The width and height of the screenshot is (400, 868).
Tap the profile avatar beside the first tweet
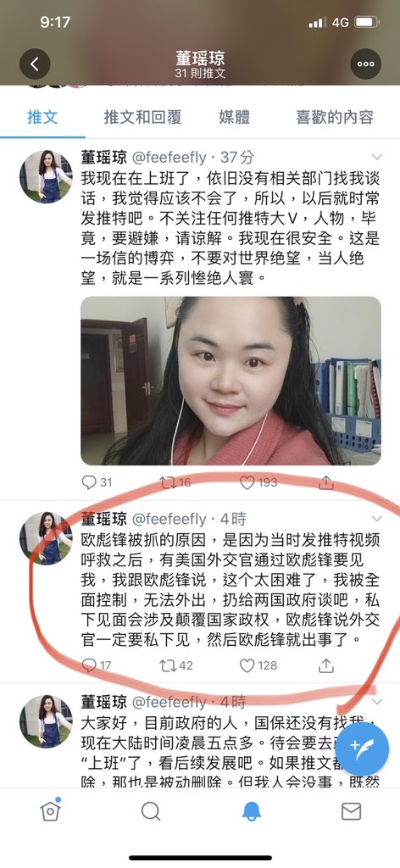[x=46, y=176]
